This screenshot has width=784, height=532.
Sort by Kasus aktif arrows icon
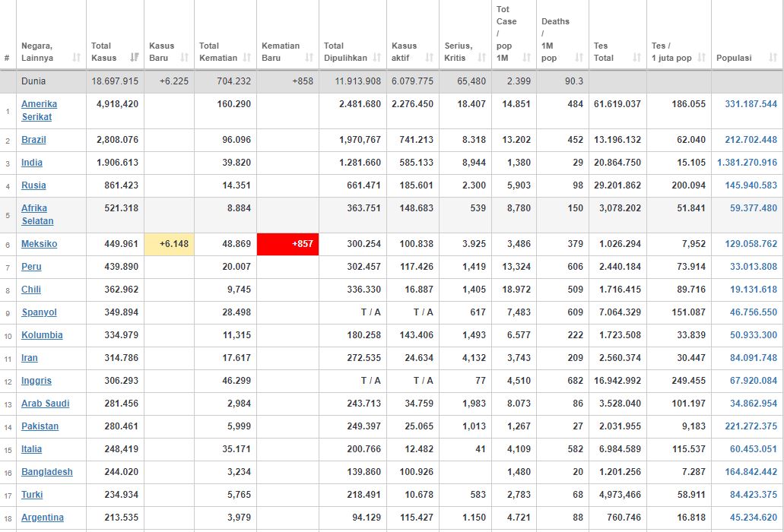(430, 58)
